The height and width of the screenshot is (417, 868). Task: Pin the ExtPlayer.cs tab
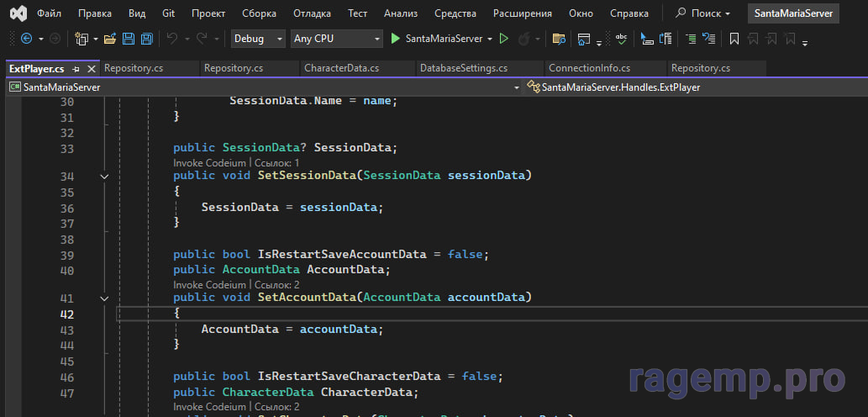(x=76, y=68)
